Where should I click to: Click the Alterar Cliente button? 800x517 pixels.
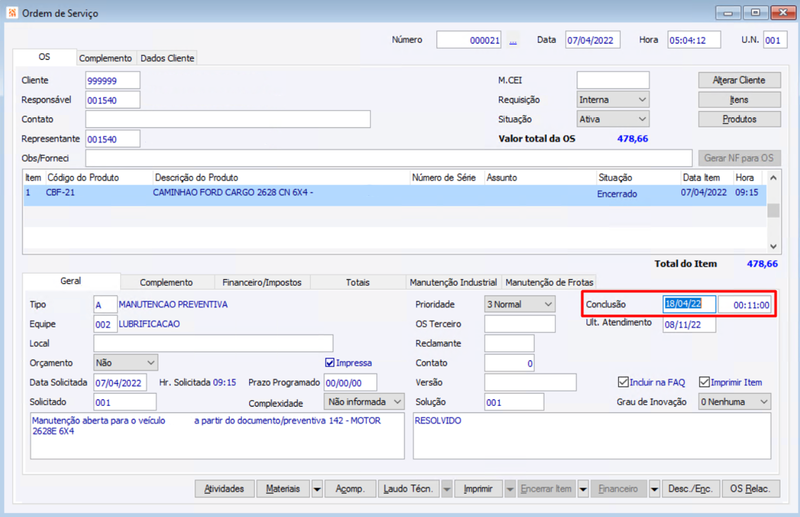coord(738,80)
